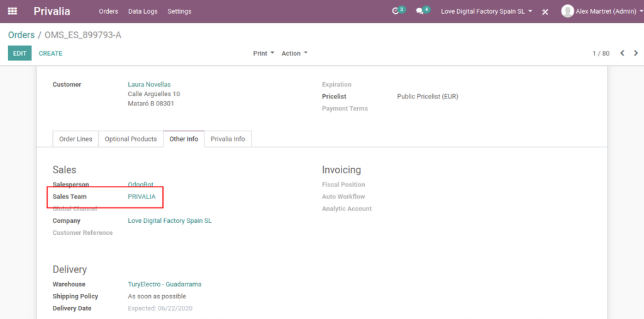This screenshot has width=644, height=319.
Task: Click the OMS_ES_899793-A order reference
Action: (83, 35)
